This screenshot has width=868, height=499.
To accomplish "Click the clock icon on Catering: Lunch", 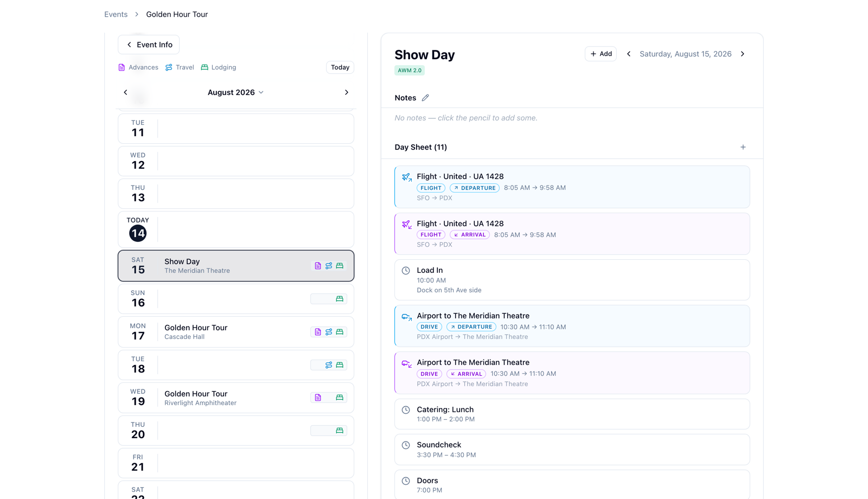I will click(406, 410).
